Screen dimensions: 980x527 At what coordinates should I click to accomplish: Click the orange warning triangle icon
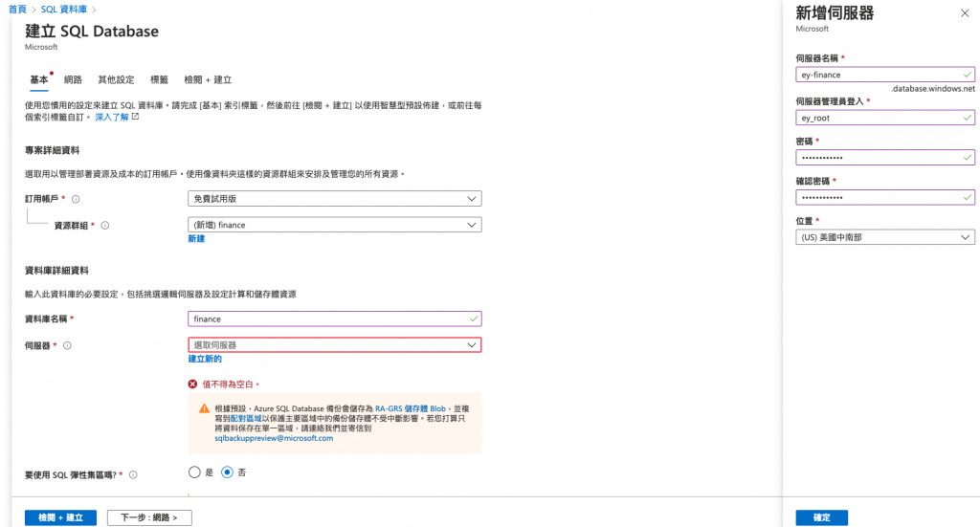pyautogui.click(x=204, y=408)
